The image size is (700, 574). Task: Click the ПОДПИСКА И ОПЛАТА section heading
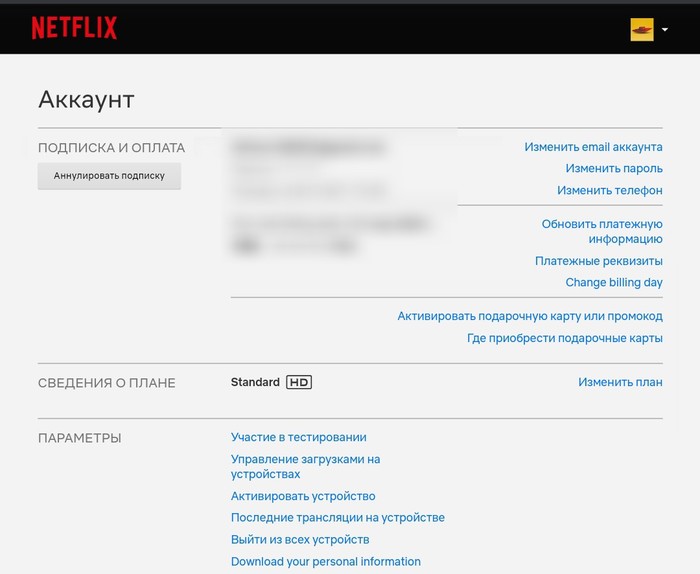[112, 148]
